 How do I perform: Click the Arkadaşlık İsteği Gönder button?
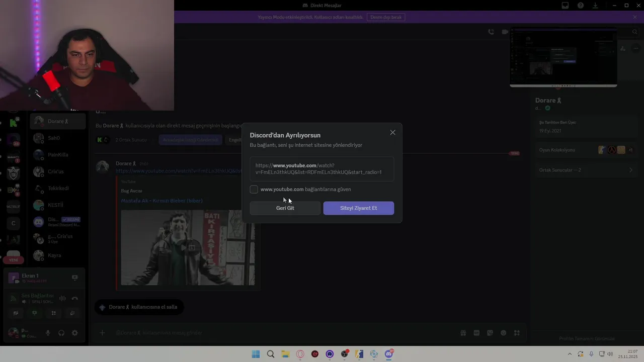[x=191, y=140]
